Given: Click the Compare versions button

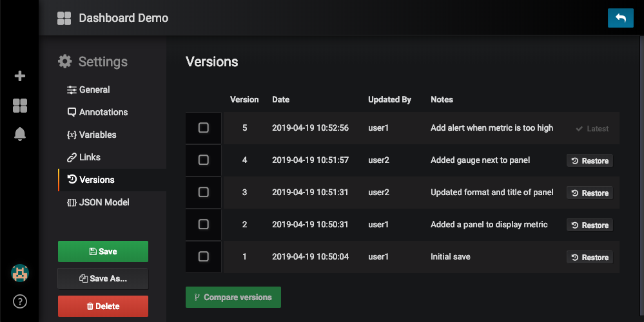Looking at the screenshot, I should (233, 298).
